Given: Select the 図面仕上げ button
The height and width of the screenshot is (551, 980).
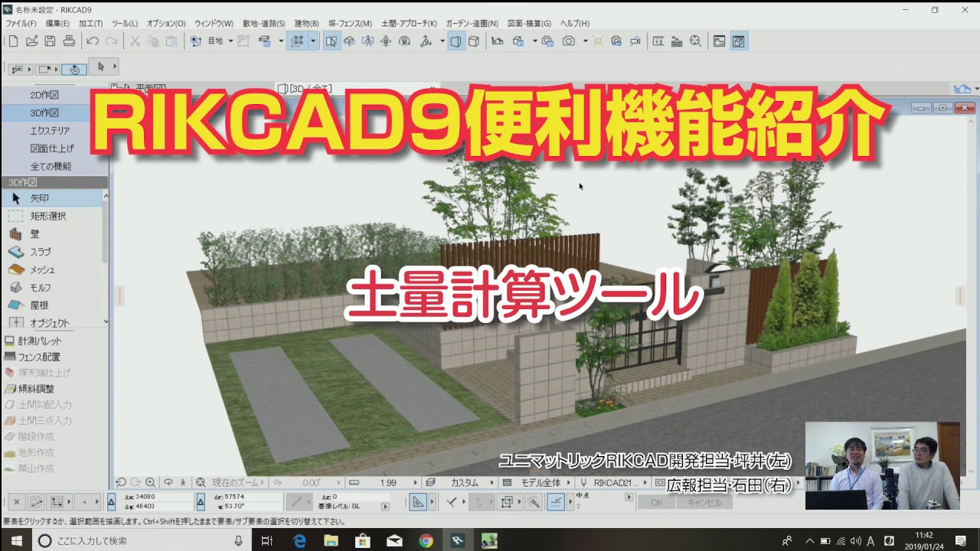Looking at the screenshot, I should [52, 148].
